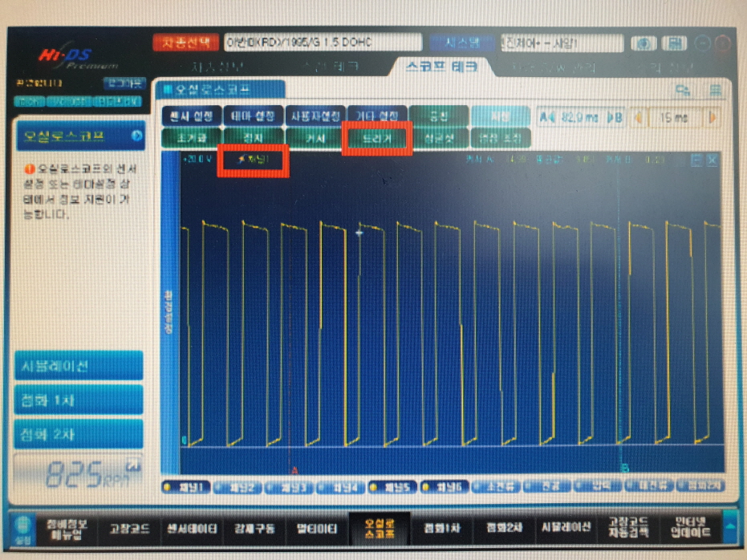Decrease time base with left arrow
Image resolution: width=747 pixels, height=560 pixels.
[639, 117]
